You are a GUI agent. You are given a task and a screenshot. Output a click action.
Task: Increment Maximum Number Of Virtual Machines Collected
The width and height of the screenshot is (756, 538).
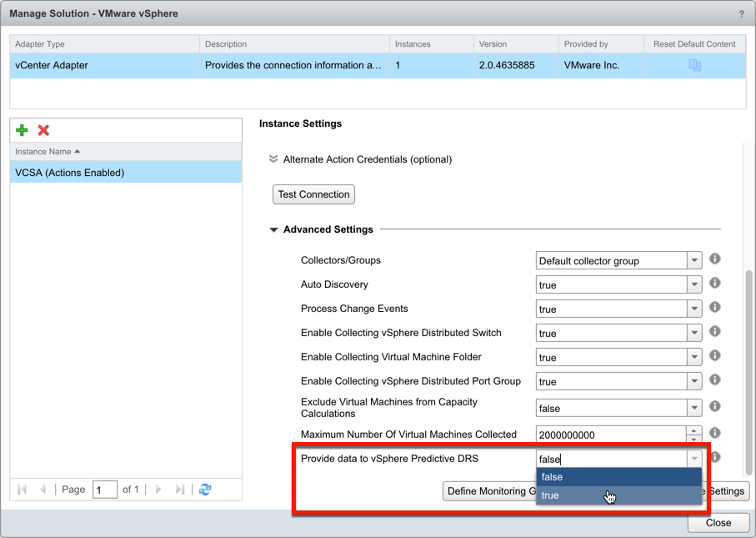point(693,430)
